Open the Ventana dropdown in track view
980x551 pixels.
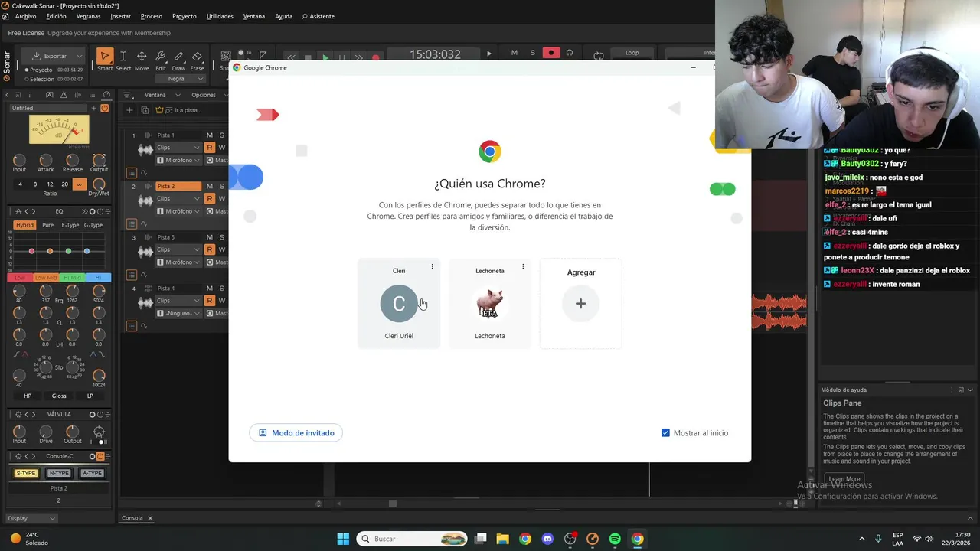click(x=161, y=95)
